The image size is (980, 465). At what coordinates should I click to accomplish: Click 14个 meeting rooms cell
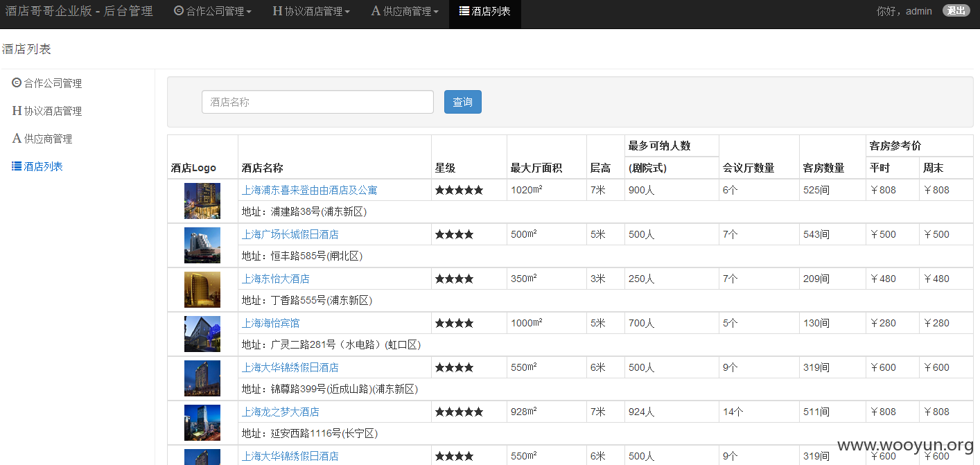point(733,412)
